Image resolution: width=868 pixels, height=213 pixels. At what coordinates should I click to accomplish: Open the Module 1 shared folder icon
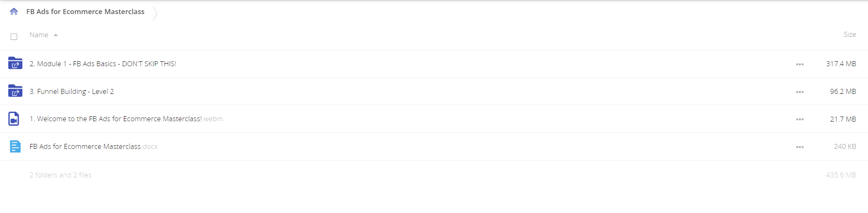(x=15, y=63)
